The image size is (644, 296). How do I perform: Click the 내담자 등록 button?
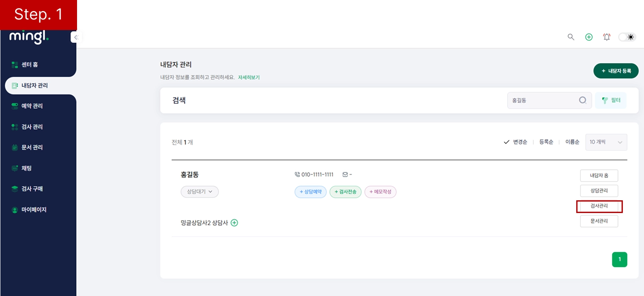616,71
